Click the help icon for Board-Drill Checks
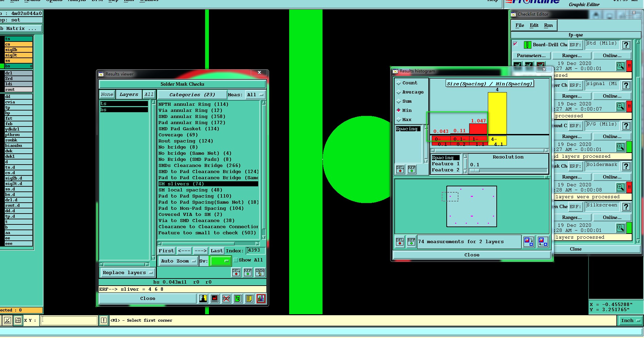 point(626,45)
